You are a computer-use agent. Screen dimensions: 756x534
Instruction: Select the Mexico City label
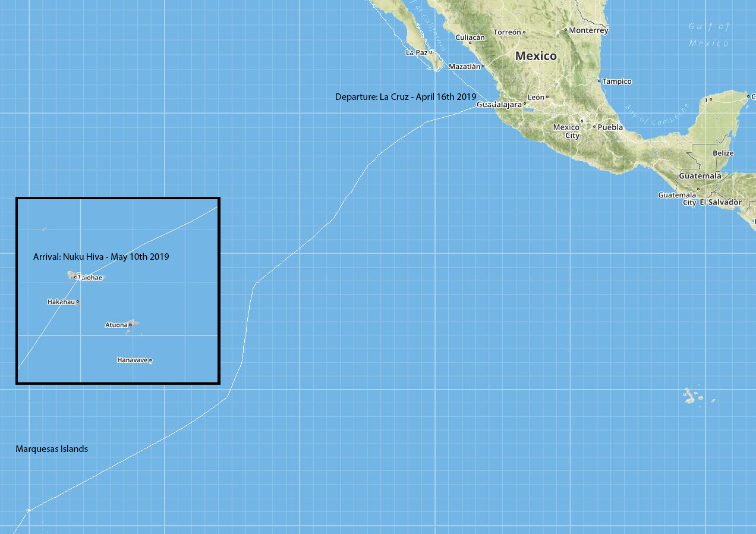(x=565, y=131)
